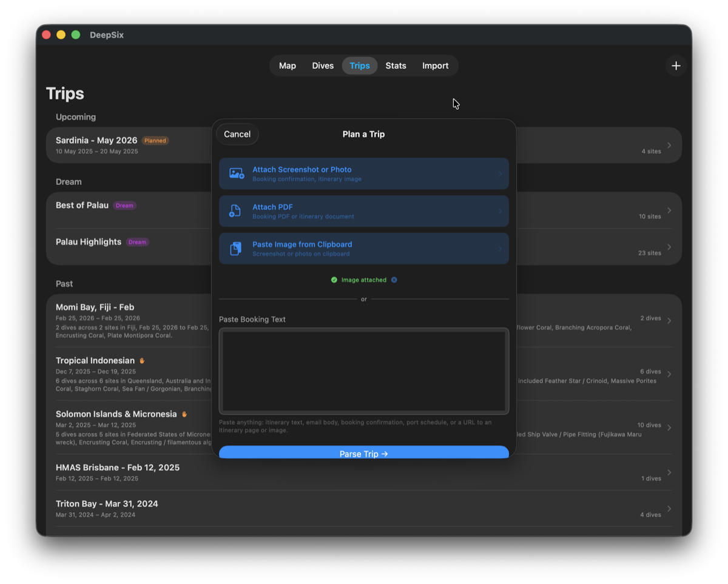Viewport: 728px width, 584px height.
Task: Open the Stats tab
Action: point(396,65)
